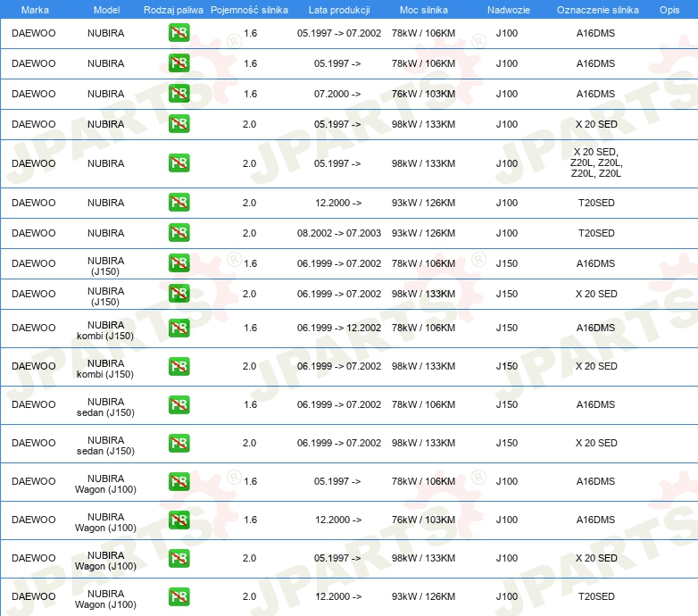Click 93kW / 126KM in 08.2002 -> 07.2003 row
The width and height of the screenshot is (698, 616).
pyautogui.click(x=423, y=233)
